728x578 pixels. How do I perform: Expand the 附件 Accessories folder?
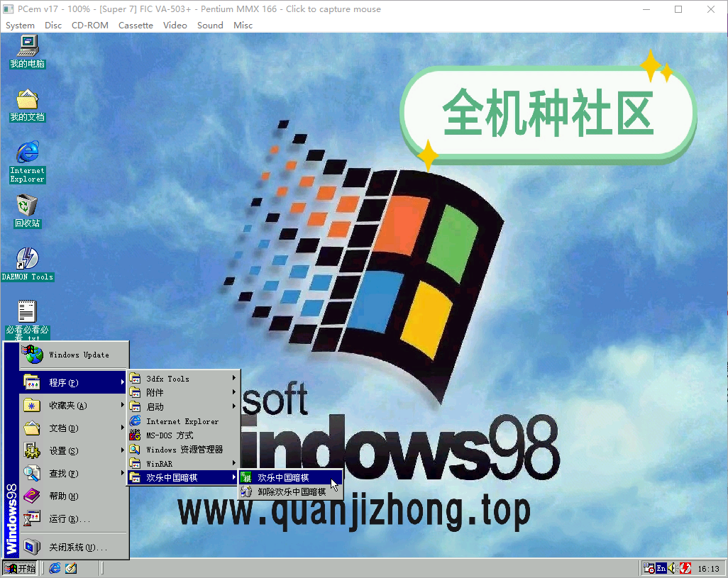[x=183, y=392]
